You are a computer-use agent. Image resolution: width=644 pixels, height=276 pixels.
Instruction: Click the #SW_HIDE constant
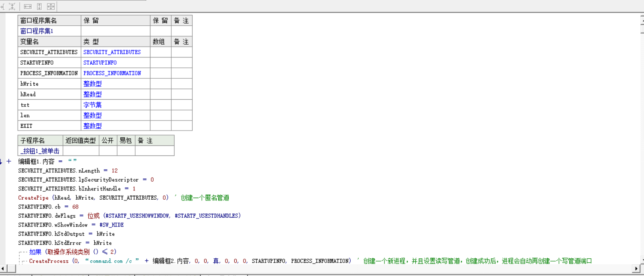[112, 225]
